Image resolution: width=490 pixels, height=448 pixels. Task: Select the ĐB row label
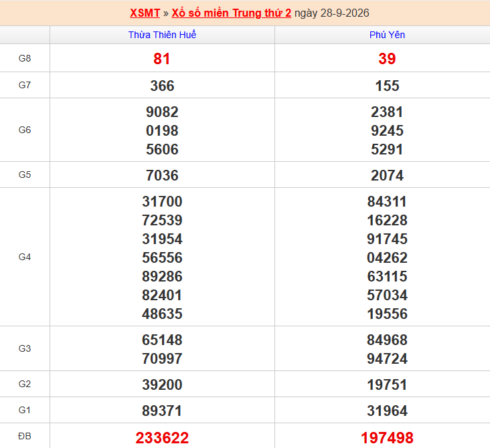[25, 436]
